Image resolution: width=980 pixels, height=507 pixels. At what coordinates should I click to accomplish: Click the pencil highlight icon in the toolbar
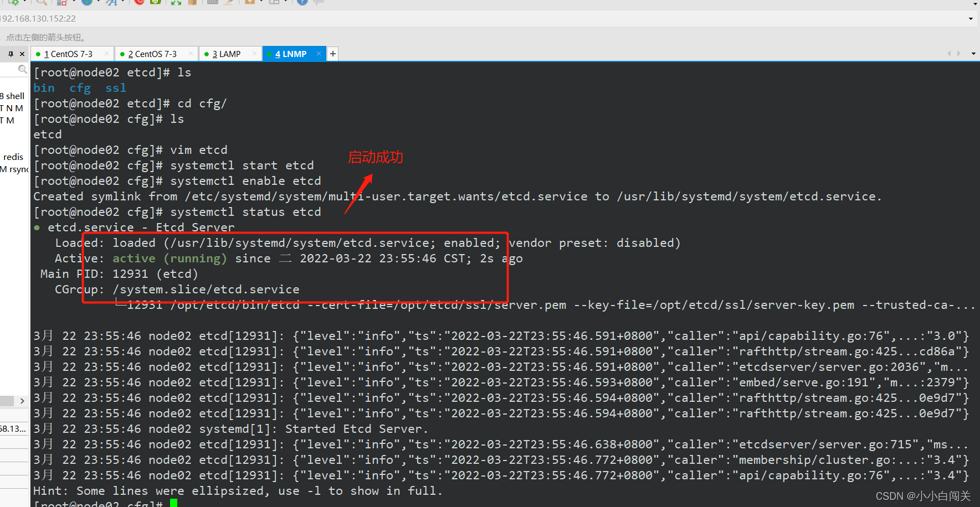point(229,2)
